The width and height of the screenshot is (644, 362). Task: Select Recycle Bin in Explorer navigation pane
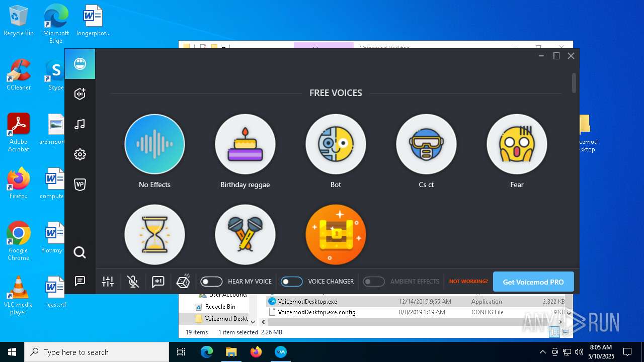pyautogui.click(x=220, y=307)
